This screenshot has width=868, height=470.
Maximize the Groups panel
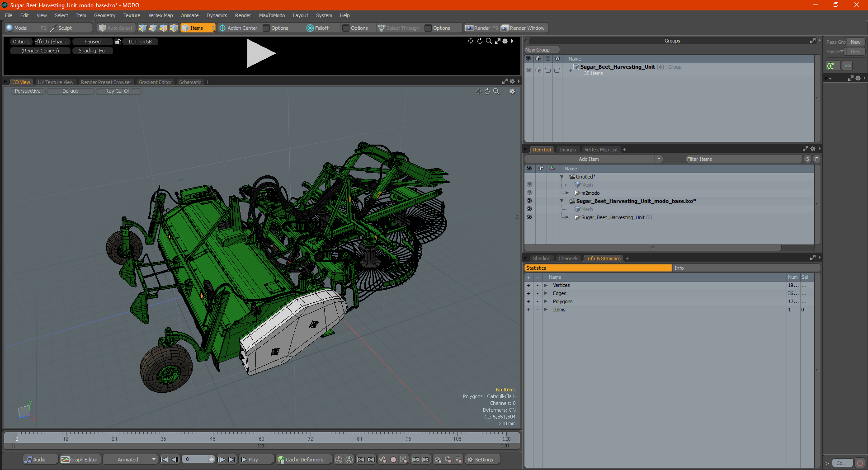click(812, 41)
